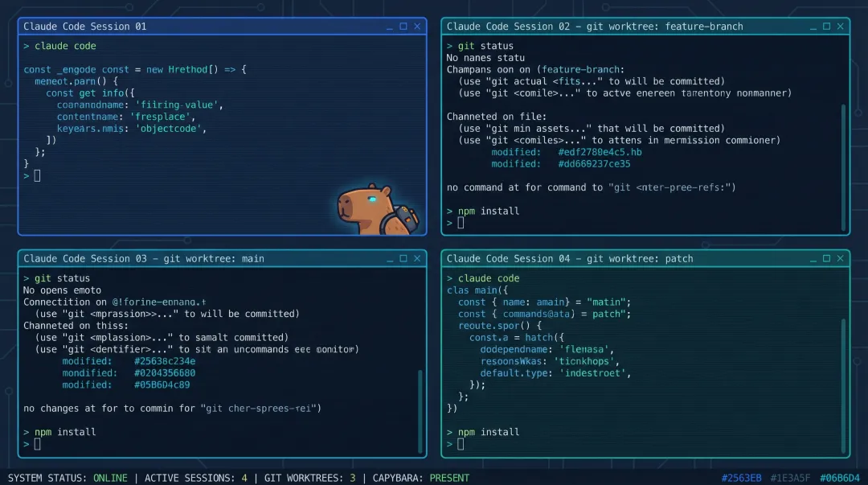Select the #06B6D4 color code label

pyautogui.click(x=839, y=478)
